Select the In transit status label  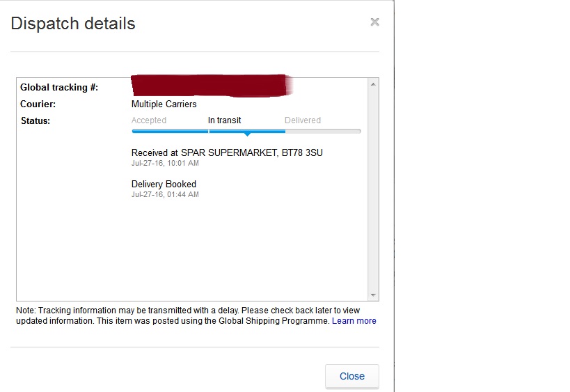[x=224, y=120]
